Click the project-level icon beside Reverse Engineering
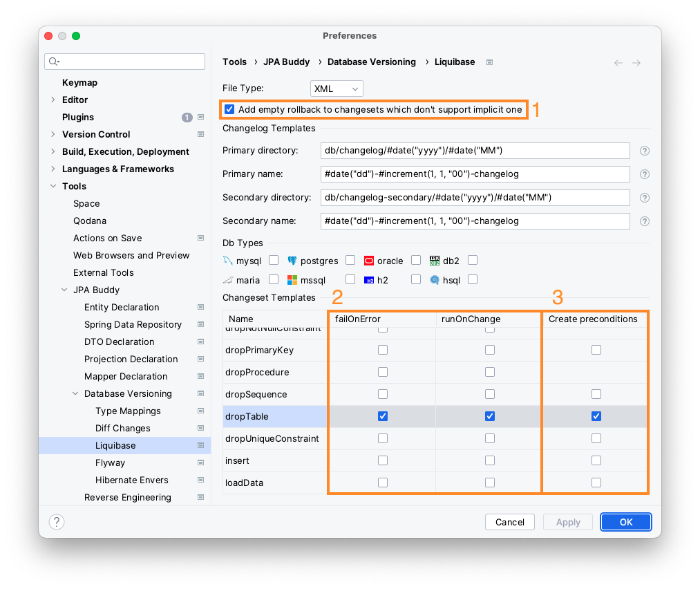Image resolution: width=700 pixels, height=589 pixels. (201, 498)
